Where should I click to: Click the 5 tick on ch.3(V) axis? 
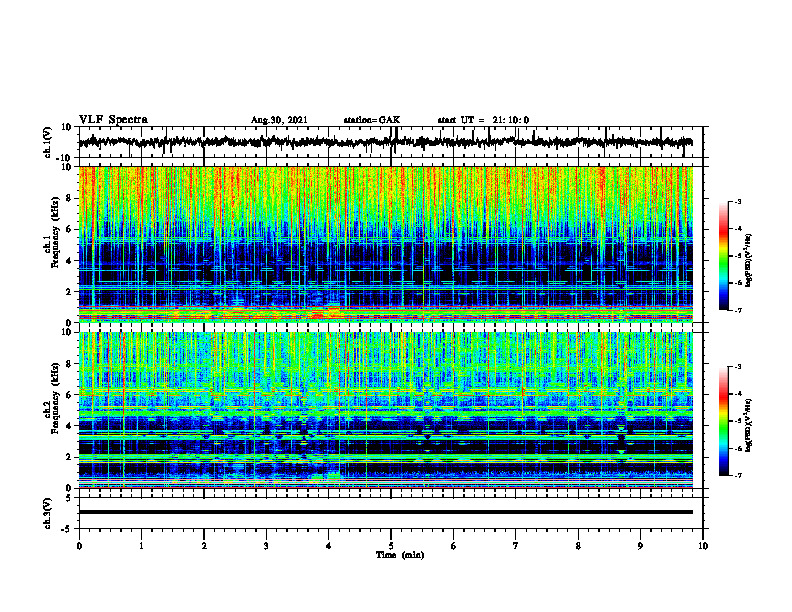point(70,498)
